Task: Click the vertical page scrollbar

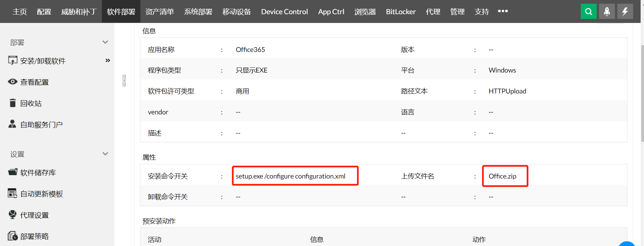Action: (642, 93)
